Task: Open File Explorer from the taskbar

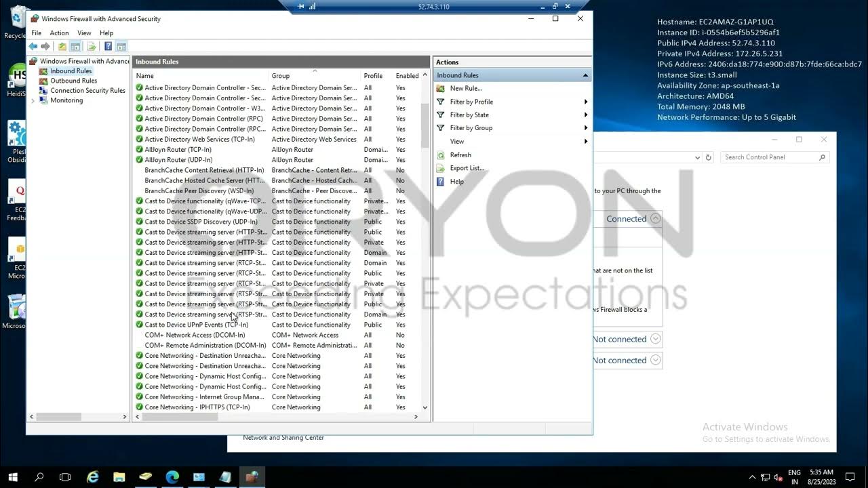Action: [119, 477]
